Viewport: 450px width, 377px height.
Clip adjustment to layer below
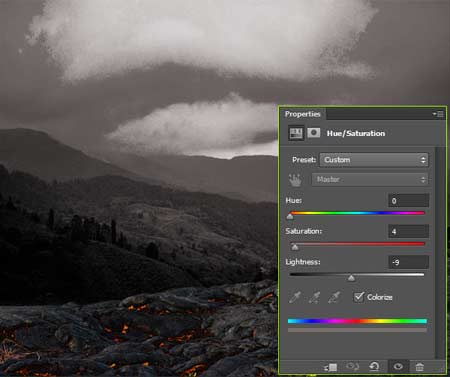[331, 367]
